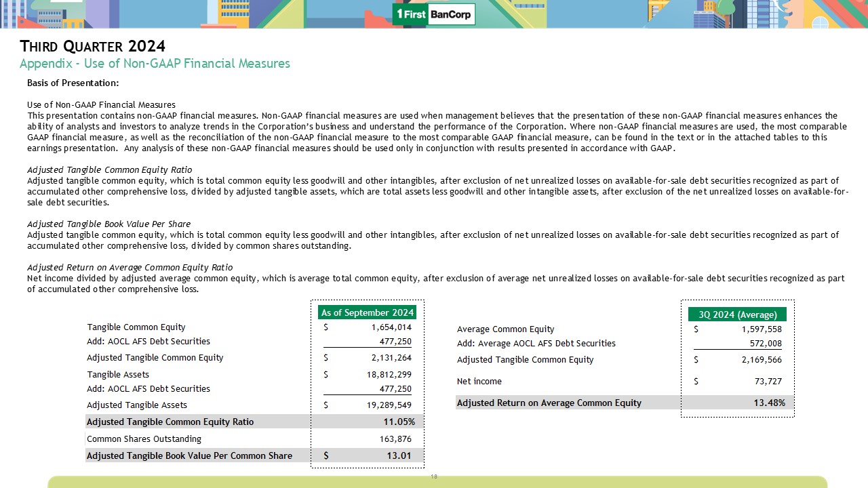Click the "Appendix - Use of Non-GAAP Financial Measures" subtitle

point(155,64)
